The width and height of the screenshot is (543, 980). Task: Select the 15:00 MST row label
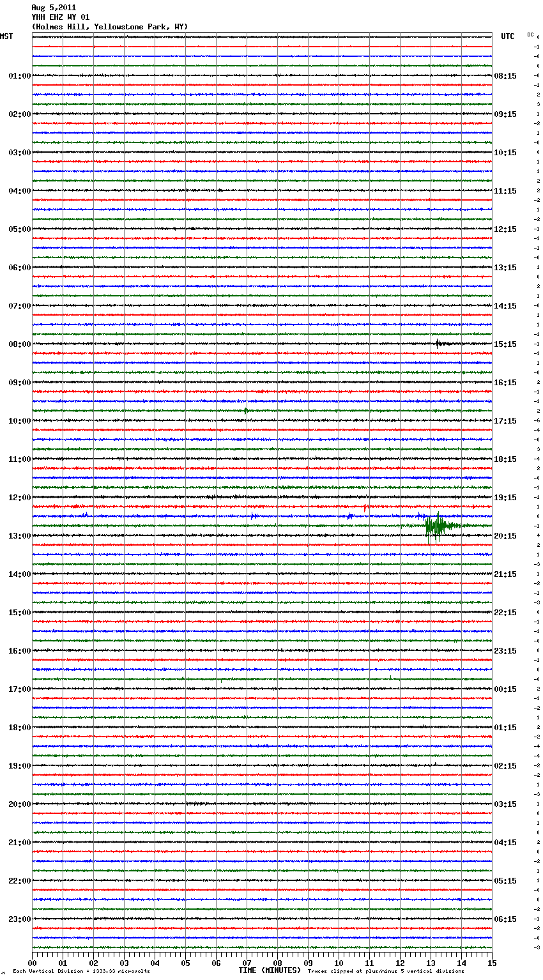20,613
